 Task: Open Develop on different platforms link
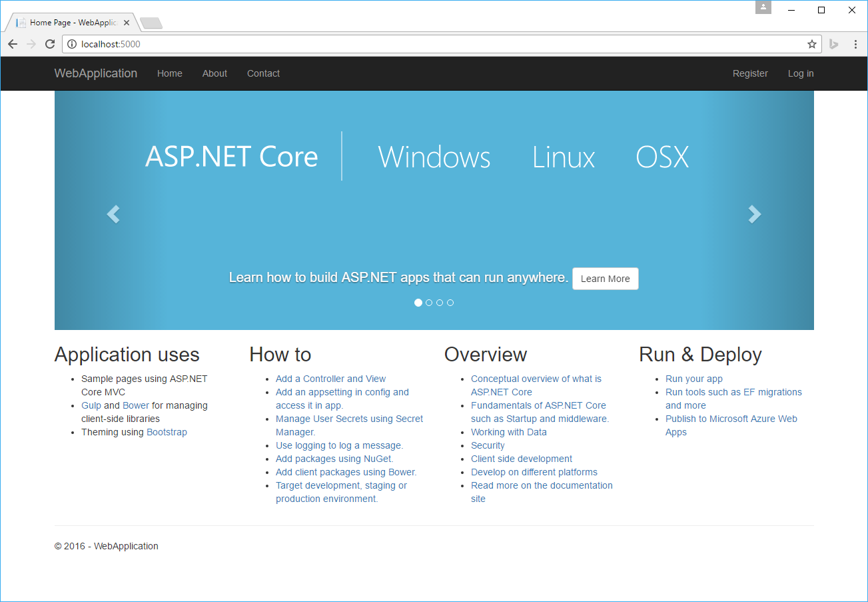534,472
